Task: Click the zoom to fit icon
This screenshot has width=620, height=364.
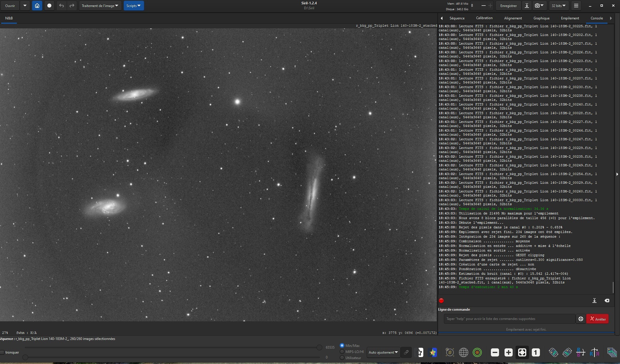Action: pyautogui.click(x=522, y=352)
